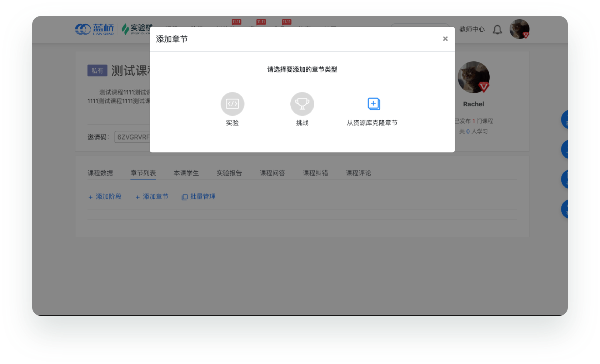Select the 实验 code icon in dialog
Screen dimensions: 600x364
click(232, 104)
